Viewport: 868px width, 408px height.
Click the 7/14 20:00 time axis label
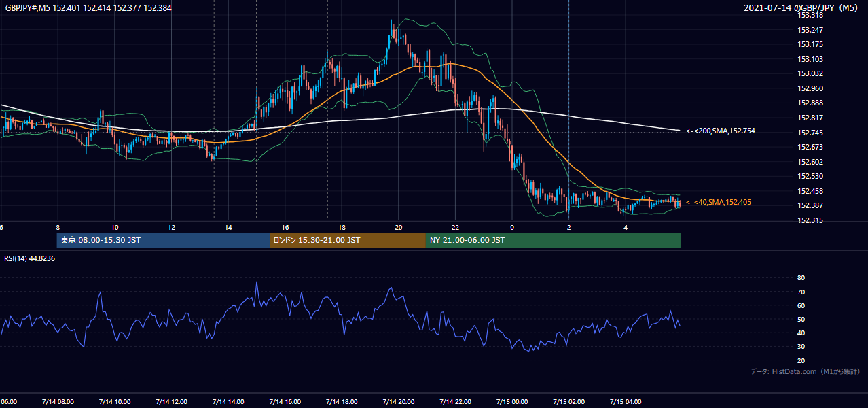[399, 401]
